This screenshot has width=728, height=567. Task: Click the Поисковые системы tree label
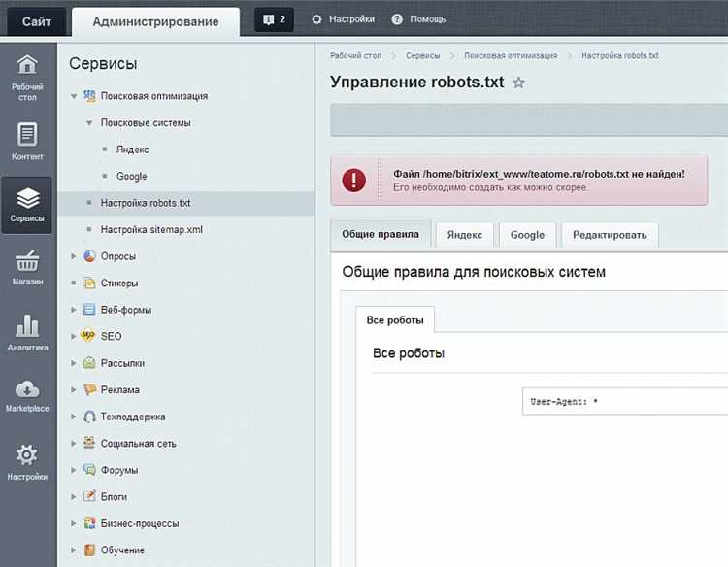[x=146, y=123]
